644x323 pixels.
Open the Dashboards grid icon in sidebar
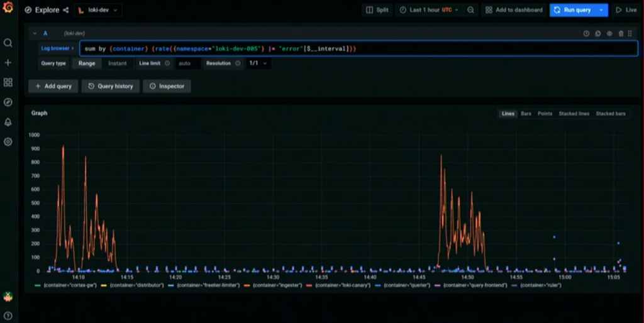point(8,82)
